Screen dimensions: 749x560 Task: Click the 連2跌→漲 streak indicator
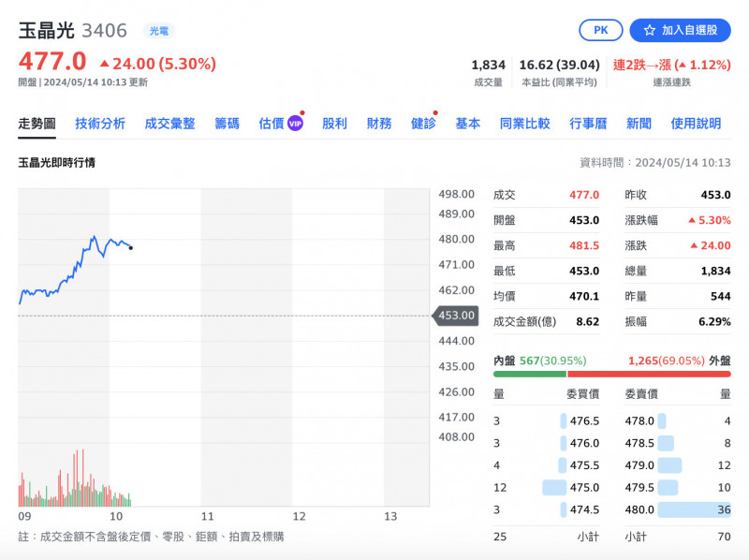(x=671, y=65)
